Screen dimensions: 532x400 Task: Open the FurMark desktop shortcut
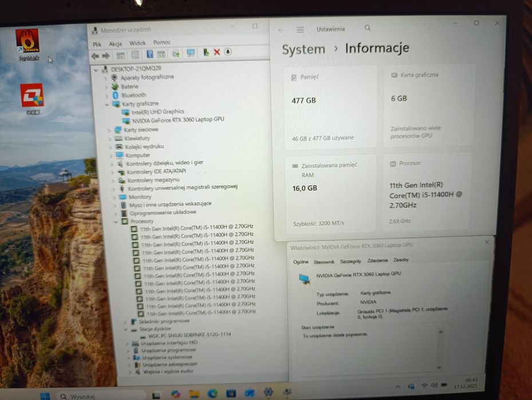(x=28, y=45)
